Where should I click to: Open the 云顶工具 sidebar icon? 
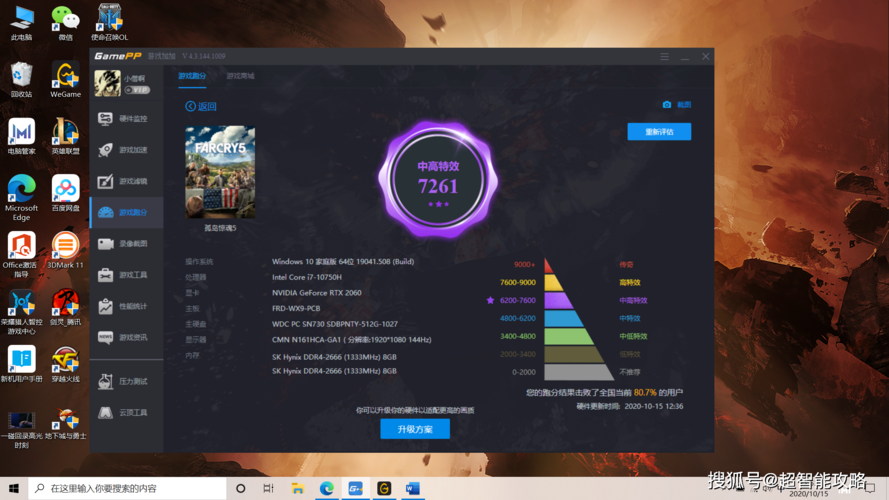tap(105, 412)
